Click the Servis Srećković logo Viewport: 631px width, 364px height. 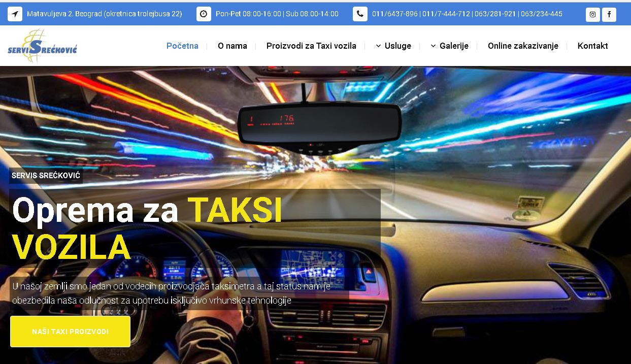(x=43, y=46)
